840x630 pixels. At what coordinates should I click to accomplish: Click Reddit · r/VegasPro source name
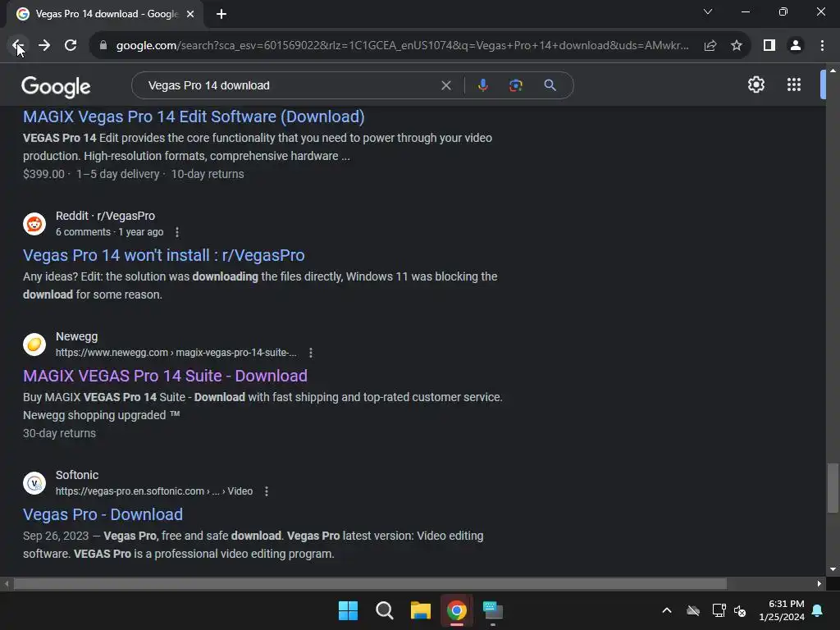click(x=105, y=216)
